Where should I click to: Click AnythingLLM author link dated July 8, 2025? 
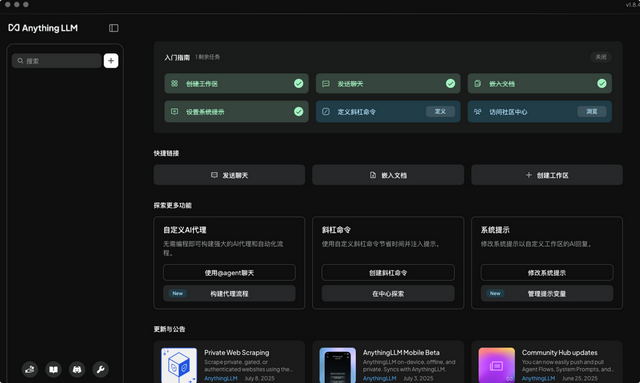pyautogui.click(x=221, y=379)
